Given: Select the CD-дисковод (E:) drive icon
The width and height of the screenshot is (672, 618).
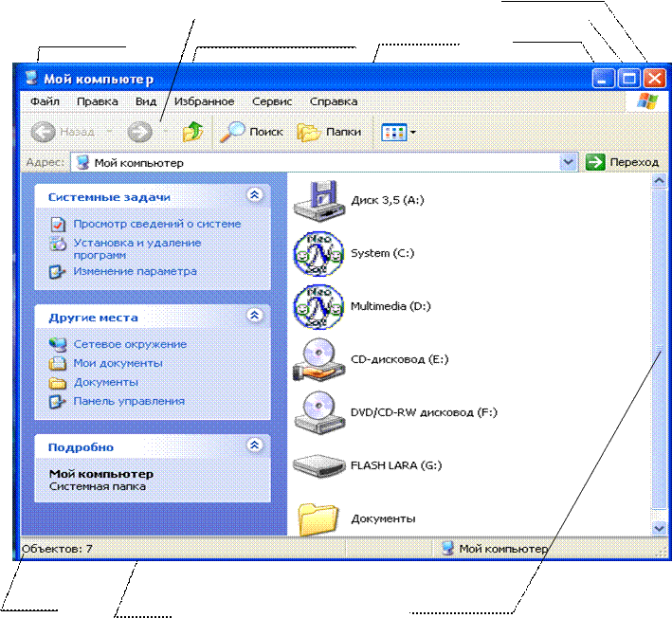Looking at the screenshot, I should [318, 359].
